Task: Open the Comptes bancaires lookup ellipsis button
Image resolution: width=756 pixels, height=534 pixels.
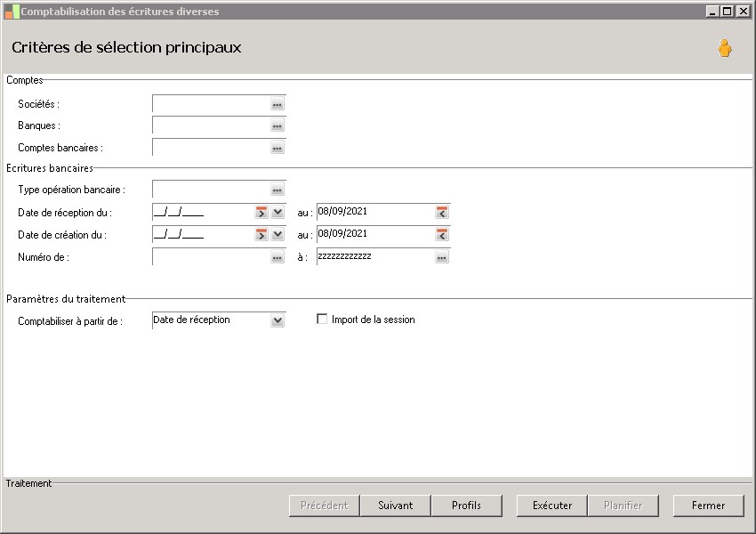Action: (x=277, y=148)
